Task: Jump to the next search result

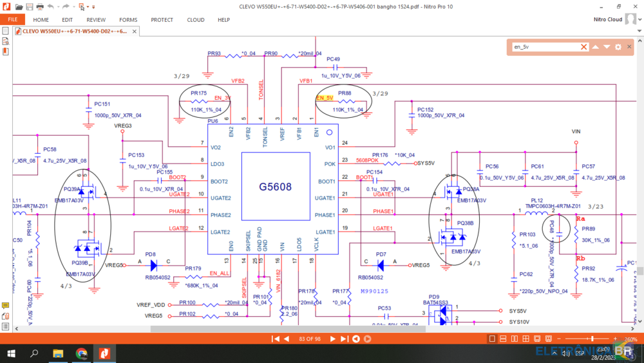Action: coord(606,47)
